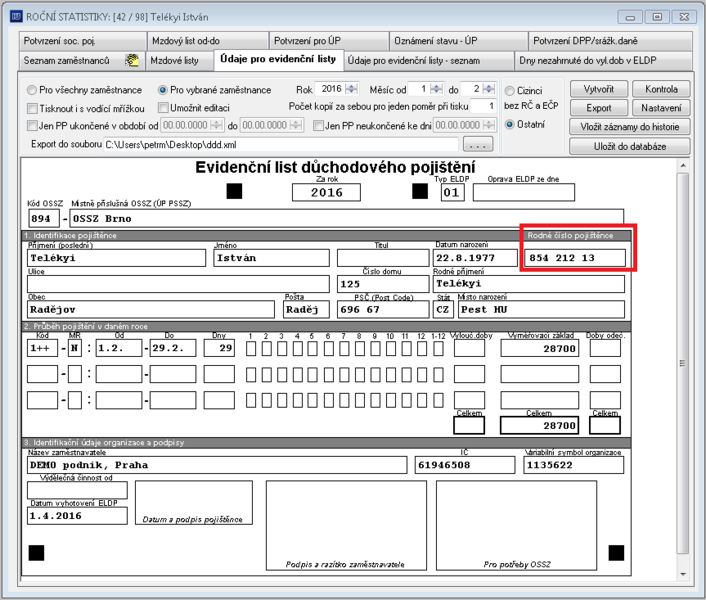Toggle Umožnit editaci checkbox
The width and height of the screenshot is (706, 600).
[x=163, y=108]
